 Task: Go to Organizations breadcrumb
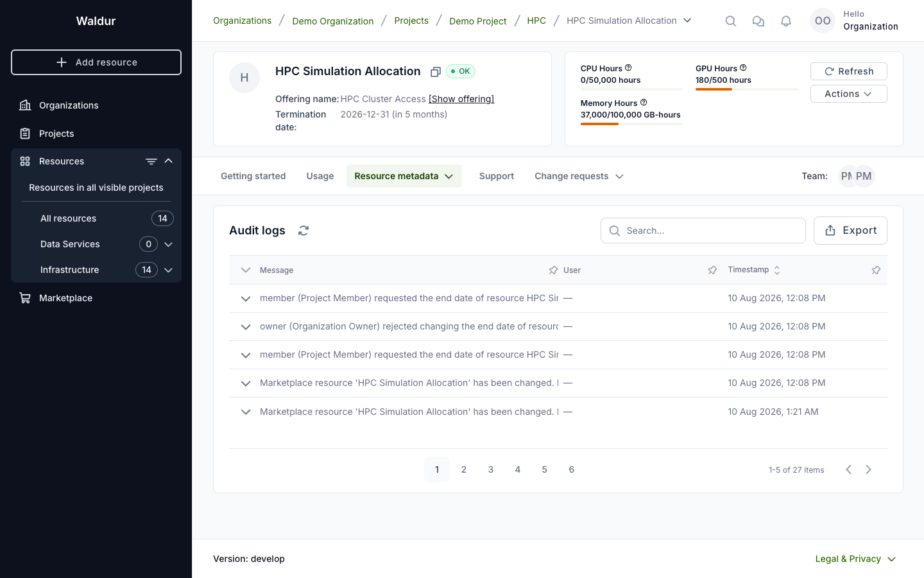[242, 21]
